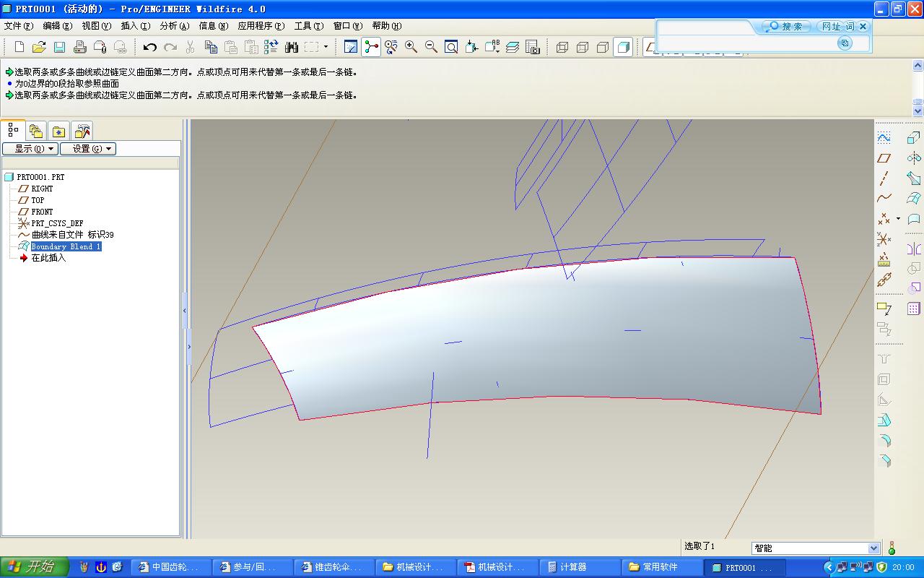Select 在此插入 marker in tree
This screenshot has height=578, width=924.
click(x=48, y=258)
